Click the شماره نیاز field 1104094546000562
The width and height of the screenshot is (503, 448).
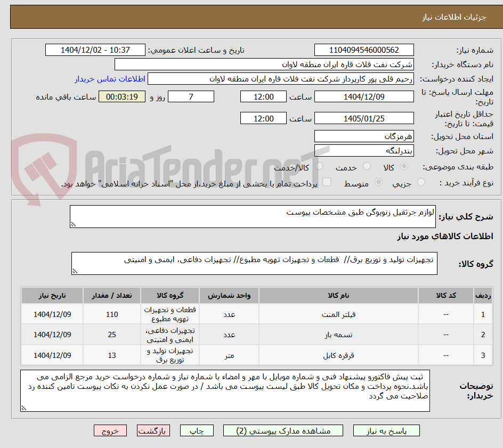[x=364, y=50]
